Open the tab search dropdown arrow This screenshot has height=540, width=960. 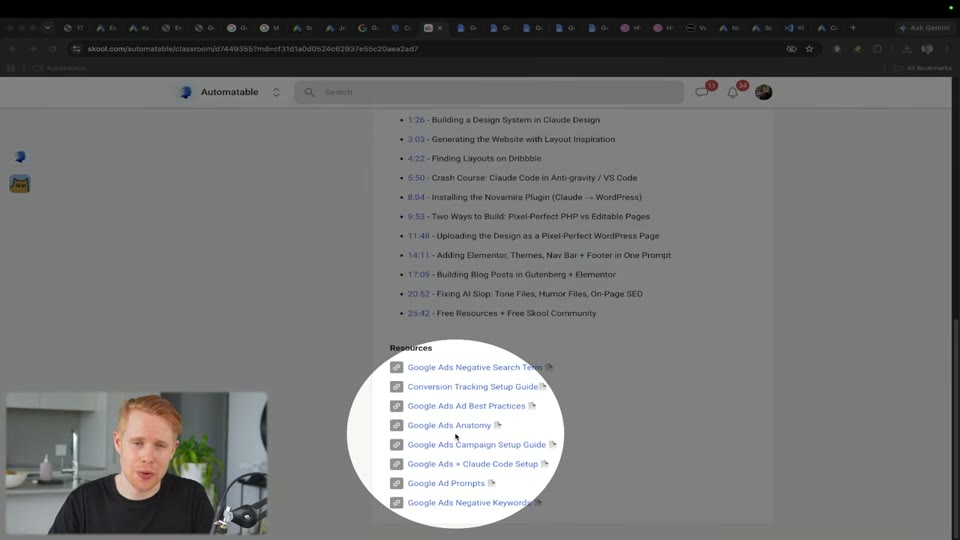coord(47,28)
